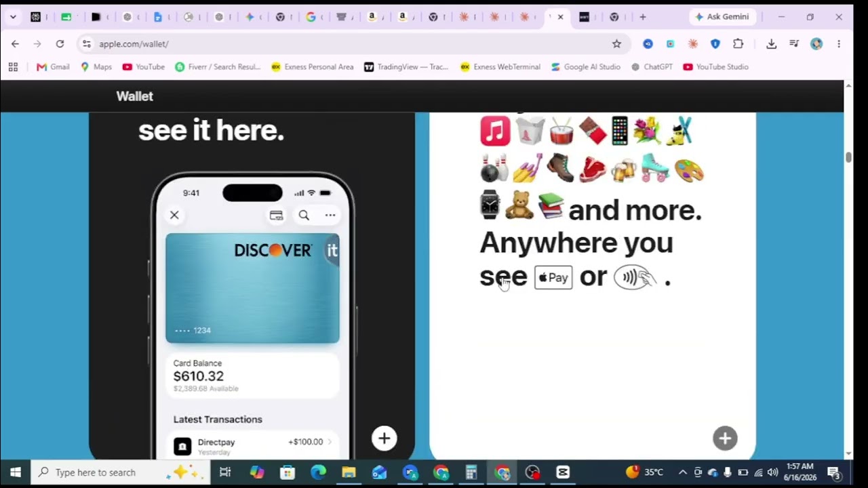Expand the white Apple Pay tile plus button
This screenshot has width=868, height=488.
pyautogui.click(x=725, y=439)
